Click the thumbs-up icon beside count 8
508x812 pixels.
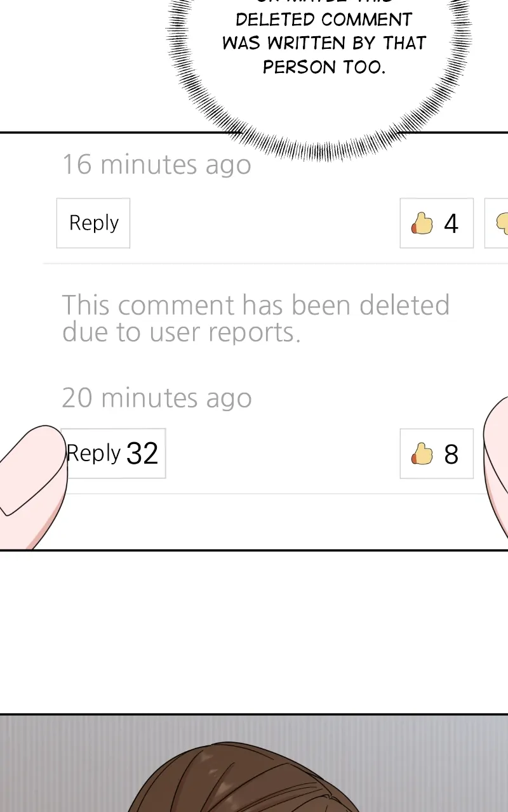coord(422,454)
